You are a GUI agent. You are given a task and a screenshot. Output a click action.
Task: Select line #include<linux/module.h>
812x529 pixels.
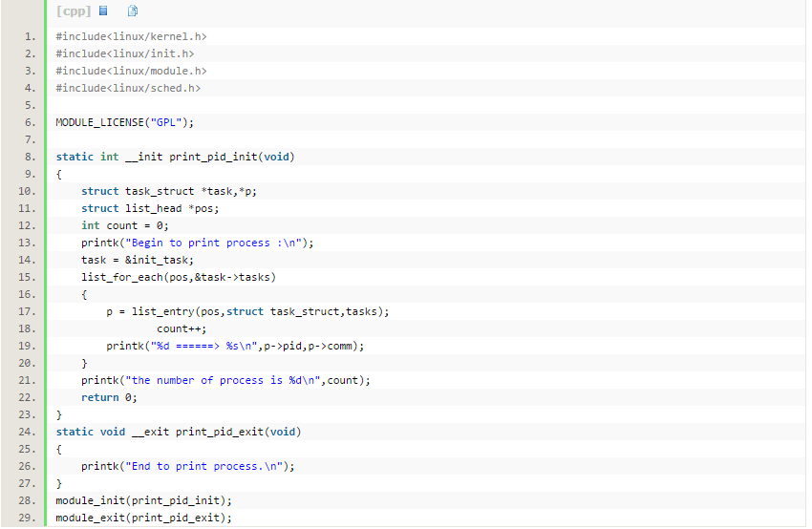(132, 71)
